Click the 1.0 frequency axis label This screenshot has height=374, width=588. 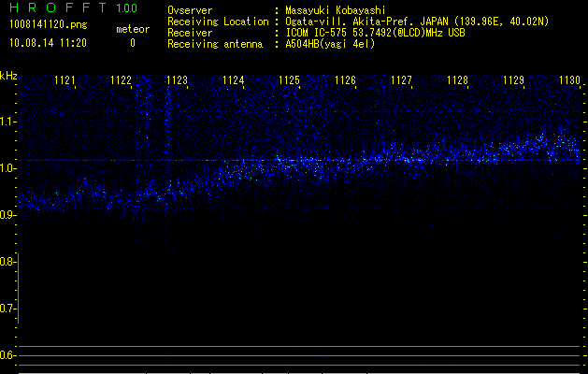[7, 168]
